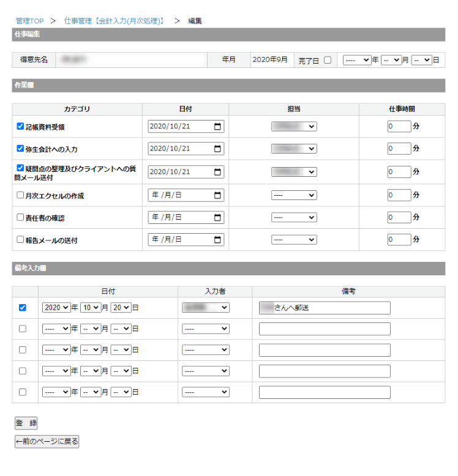Click 仕事時間 minutes field for 報告メールの送付
The width and height of the screenshot is (458, 476).
(399, 239)
